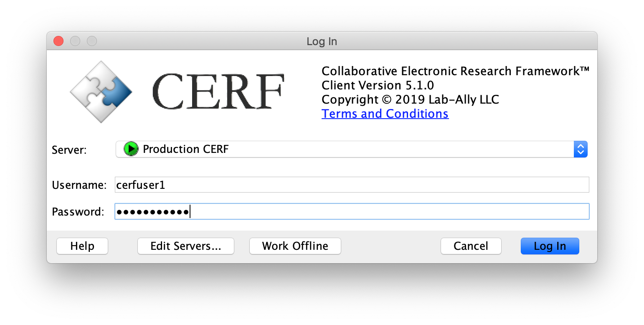This screenshot has width=644, height=325.
Task: Switch to Work Offline mode
Action: pyautogui.click(x=295, y=246)
